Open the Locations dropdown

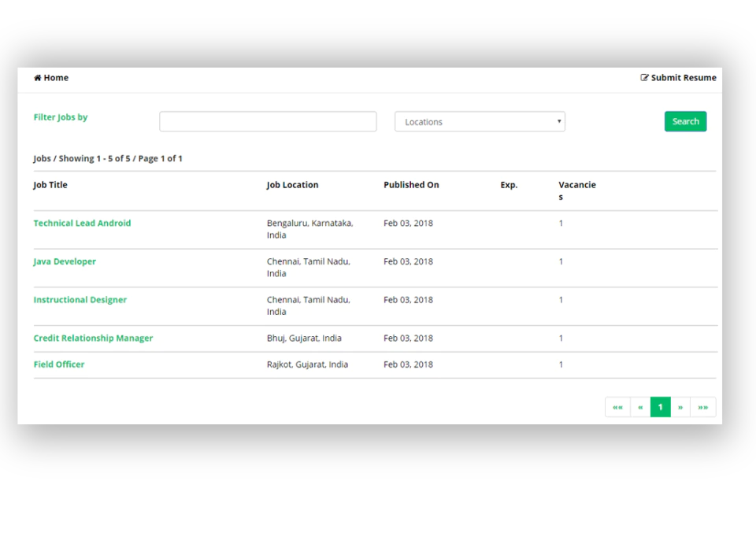point(480,121)
